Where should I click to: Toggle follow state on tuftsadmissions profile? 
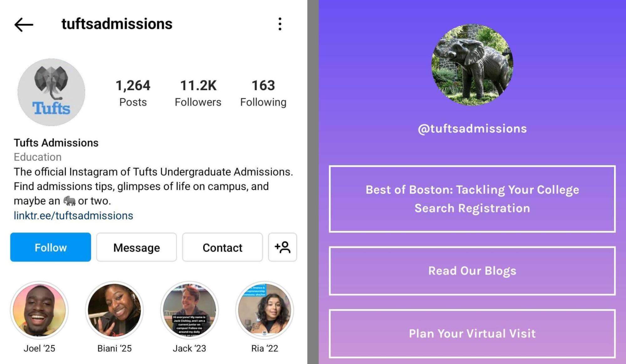point(51,248)
